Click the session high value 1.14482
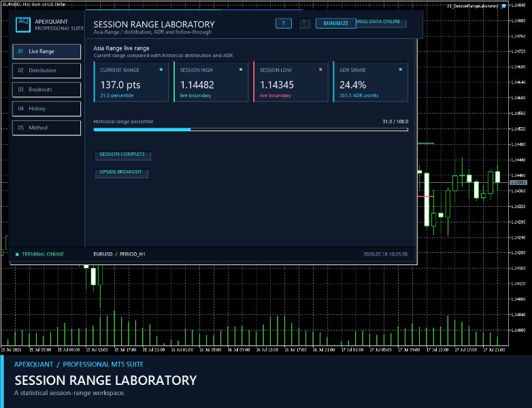The height and width of the screenshot is (408, 532). 197,85
